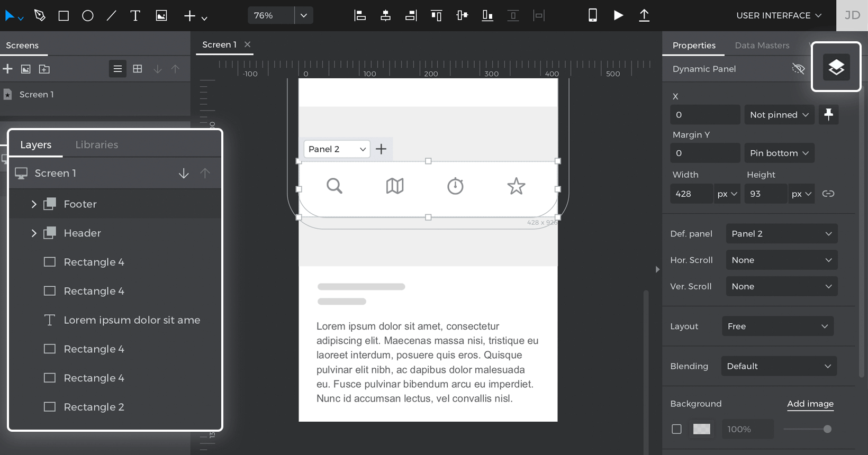Open the Layers stack icon button
This screenshot has height=455, width=868.
(x=836, y=67)
